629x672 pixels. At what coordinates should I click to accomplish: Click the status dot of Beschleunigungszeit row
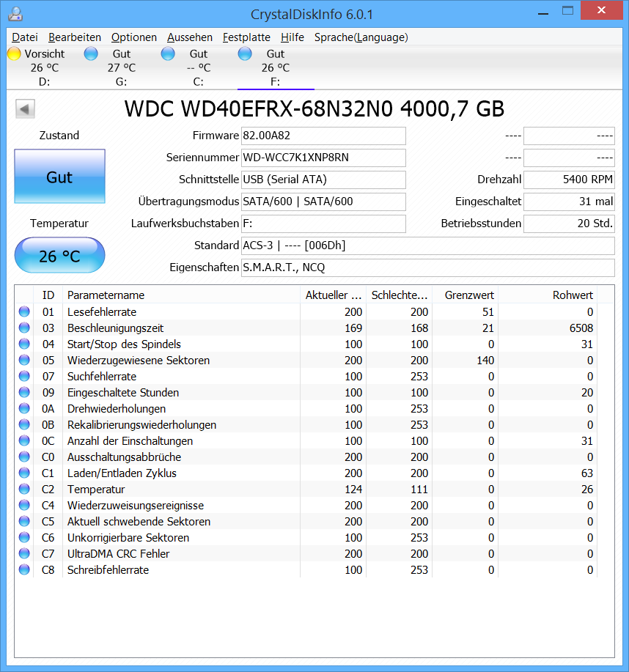click(x=24, y=328)
